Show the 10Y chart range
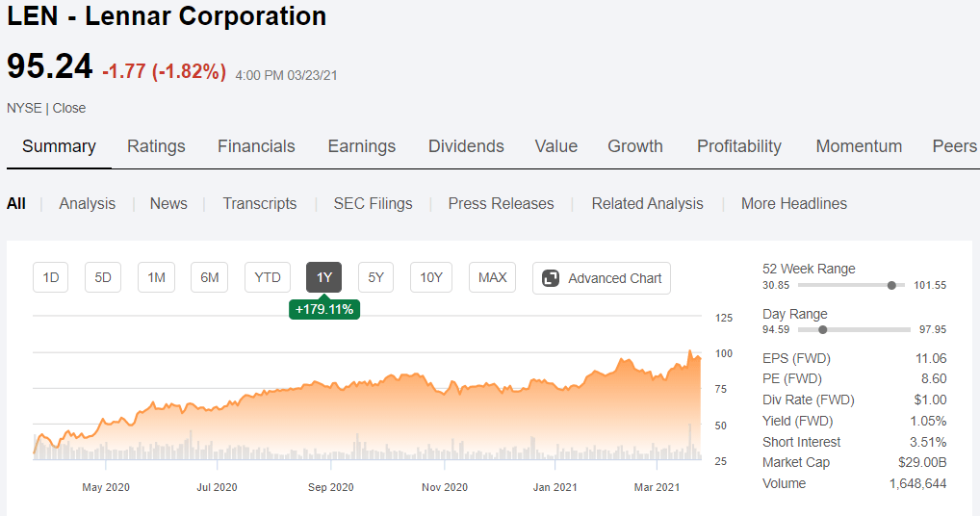The height and width of the screenshot is (516, 980). (431, 277)
